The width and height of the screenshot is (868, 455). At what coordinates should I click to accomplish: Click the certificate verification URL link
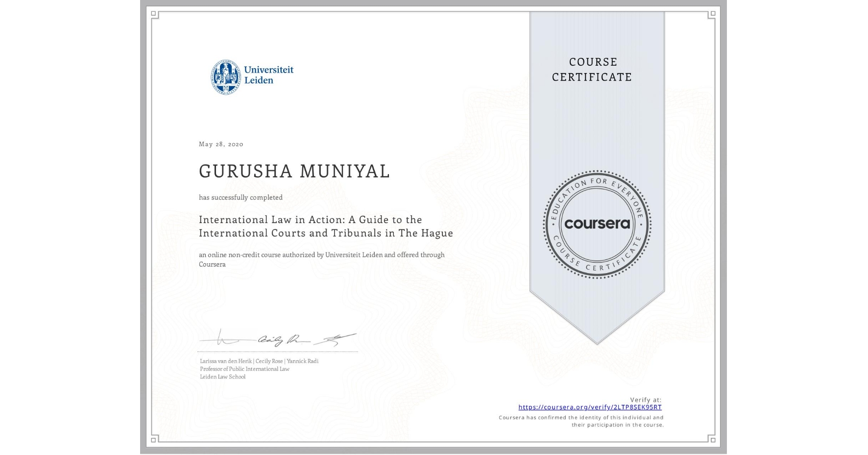click(x=590, y=407)
